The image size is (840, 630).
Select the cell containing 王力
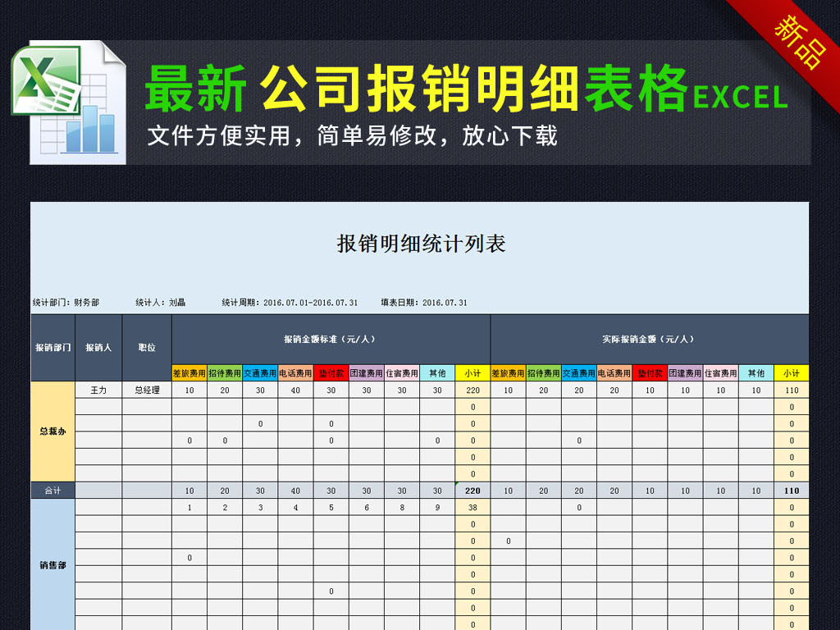pos(98,390)
